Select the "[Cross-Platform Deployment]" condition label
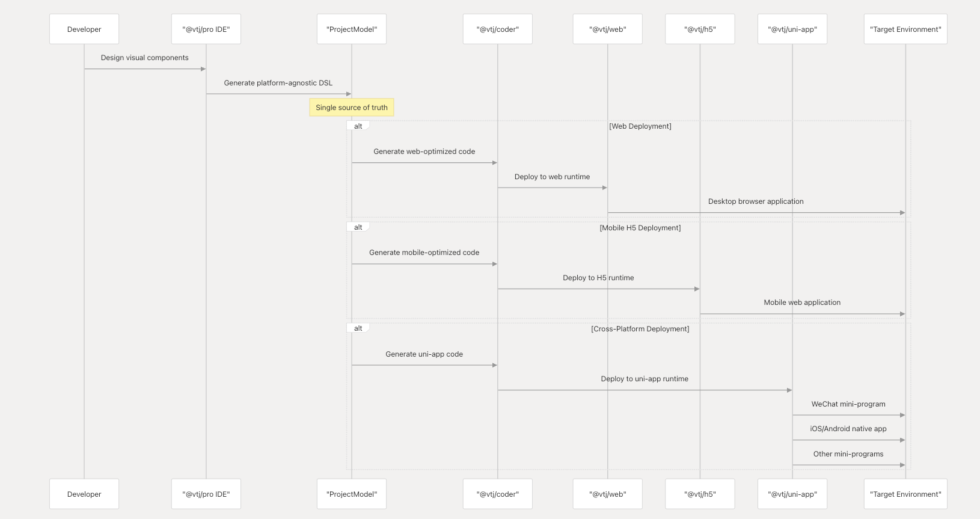 point(640,329)
